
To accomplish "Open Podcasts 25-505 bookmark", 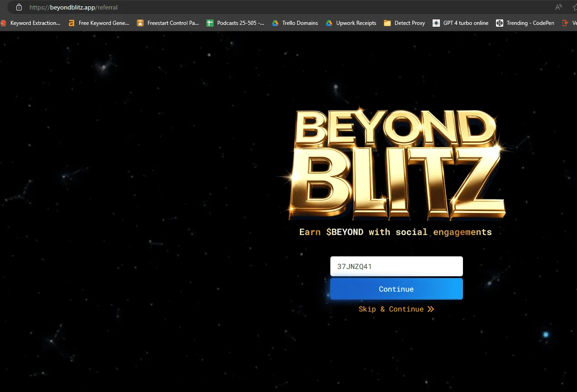I will (x=235, y=23).
